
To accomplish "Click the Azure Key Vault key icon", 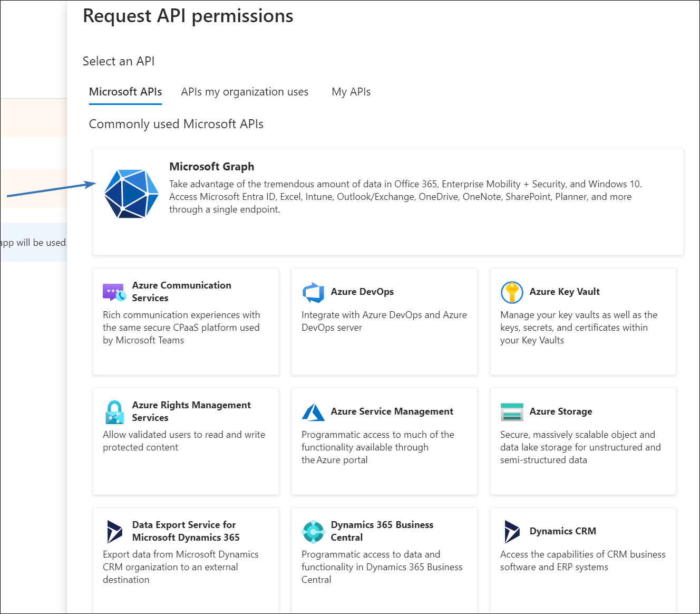I will 511,292.
